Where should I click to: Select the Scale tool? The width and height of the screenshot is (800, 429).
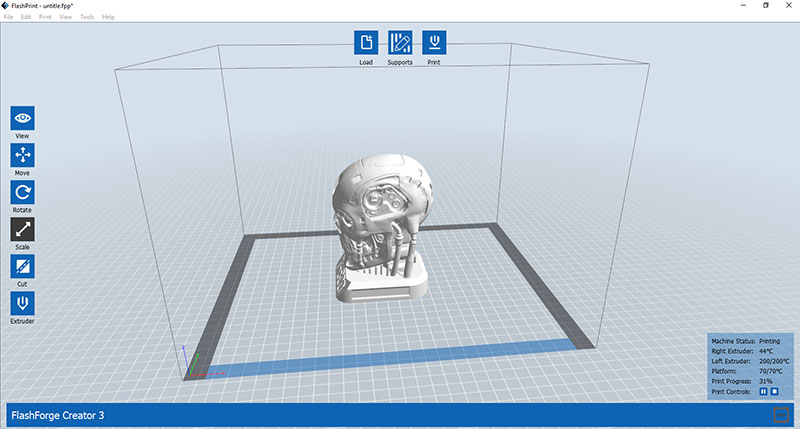point(22,230)
